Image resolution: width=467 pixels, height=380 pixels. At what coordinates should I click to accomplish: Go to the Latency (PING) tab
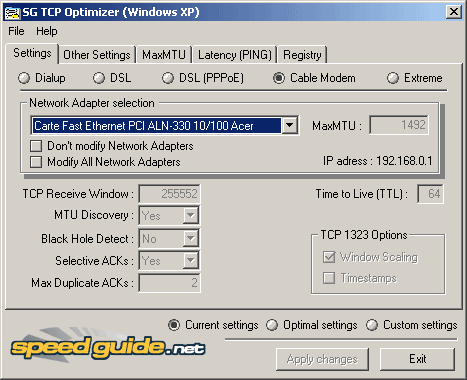(x=235, y=55)
